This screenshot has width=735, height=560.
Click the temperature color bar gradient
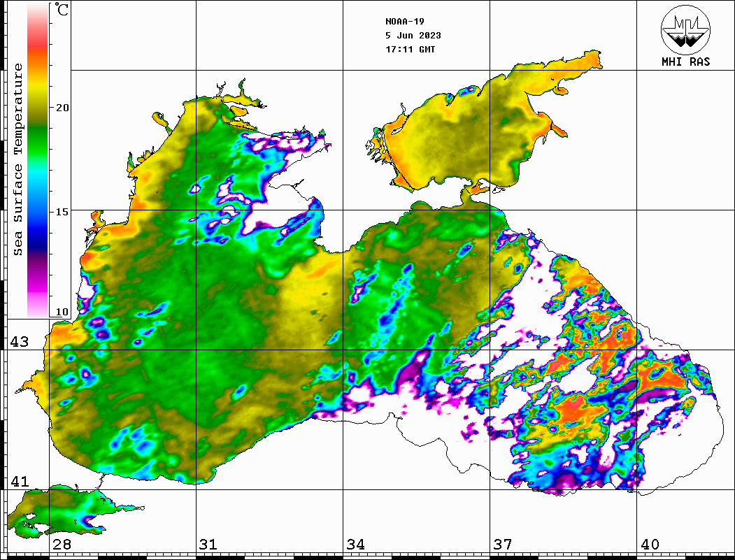(38, 161)
